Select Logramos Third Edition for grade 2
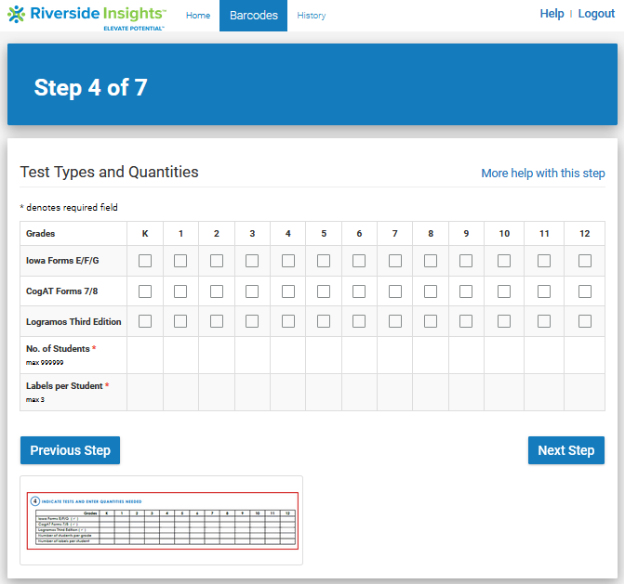 click(216, 321)
